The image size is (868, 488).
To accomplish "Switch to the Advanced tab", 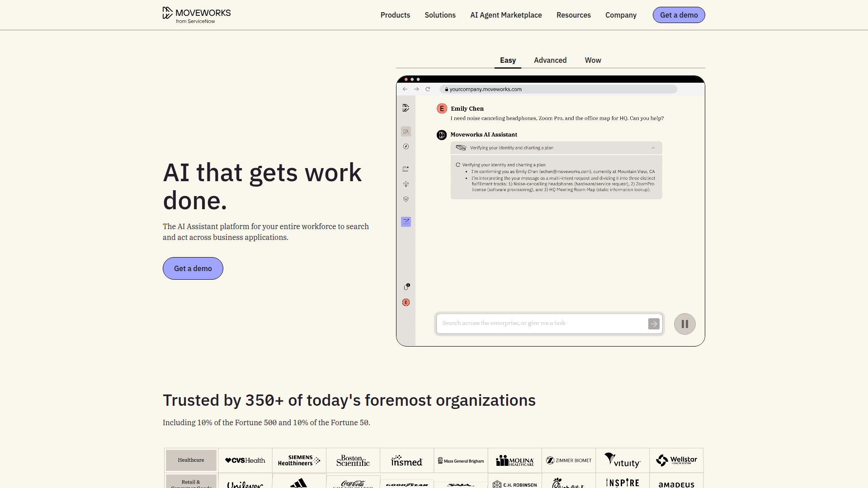I will (x=550, y=60).
